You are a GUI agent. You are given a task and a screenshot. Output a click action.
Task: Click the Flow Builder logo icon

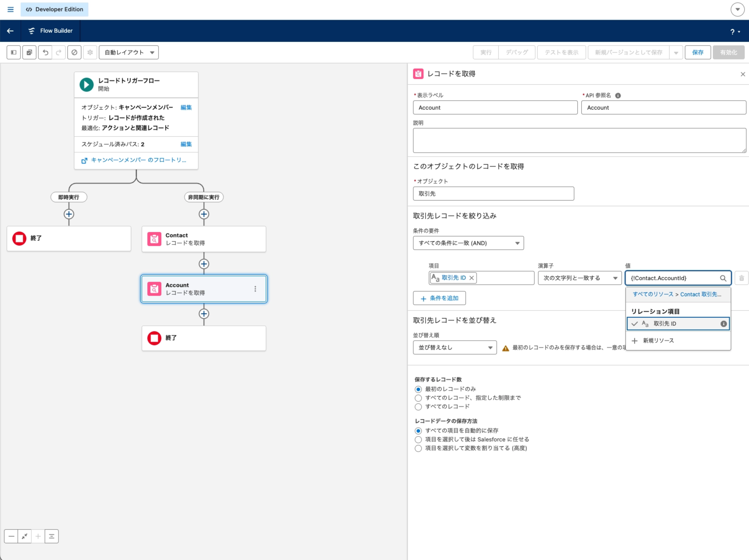[31, 31]
